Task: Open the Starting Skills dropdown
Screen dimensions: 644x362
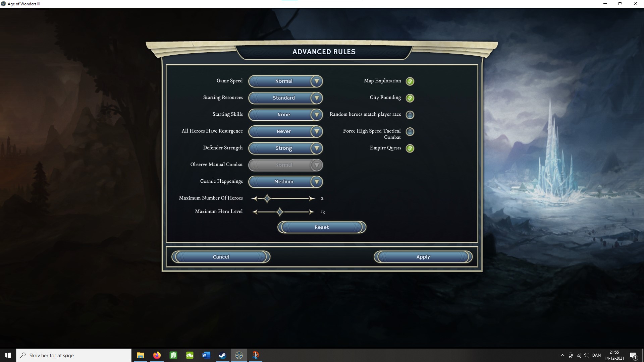Action: tap(285, 115)
